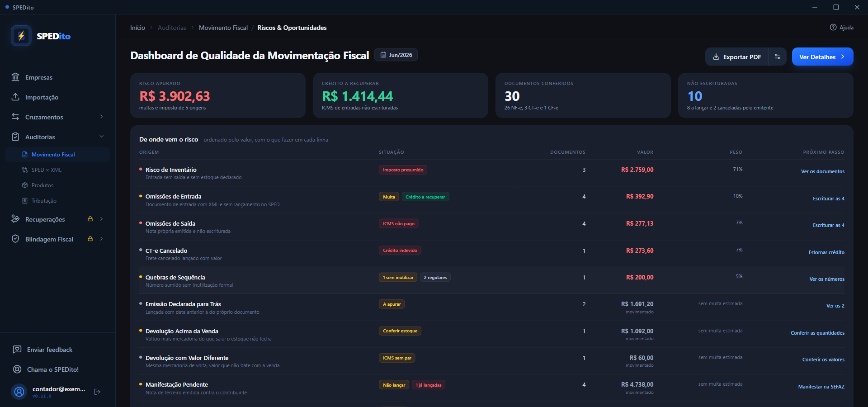Click the Importação upload icon

15,97
